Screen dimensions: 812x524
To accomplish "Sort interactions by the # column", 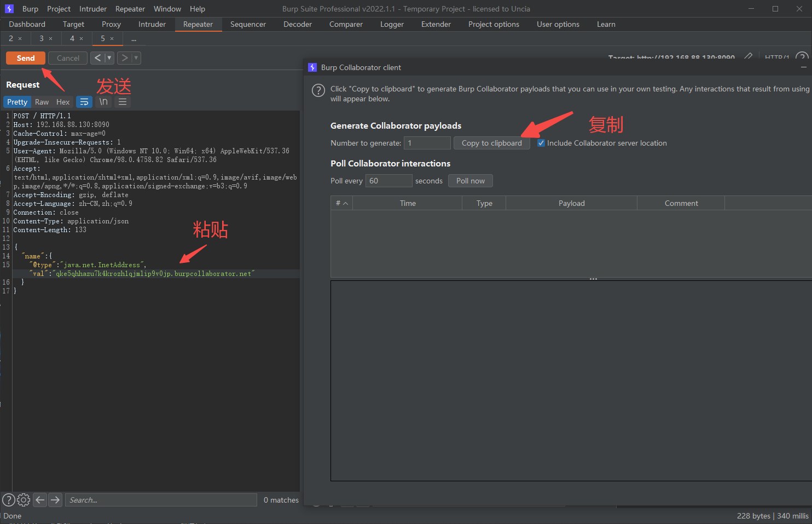I will click(342, 203).
